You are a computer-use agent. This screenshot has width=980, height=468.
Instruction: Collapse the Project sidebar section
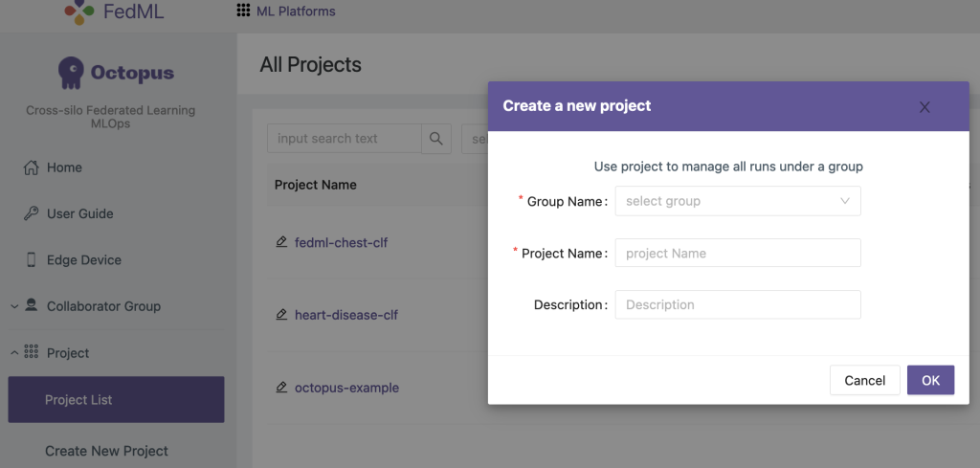tap(14, 353)
